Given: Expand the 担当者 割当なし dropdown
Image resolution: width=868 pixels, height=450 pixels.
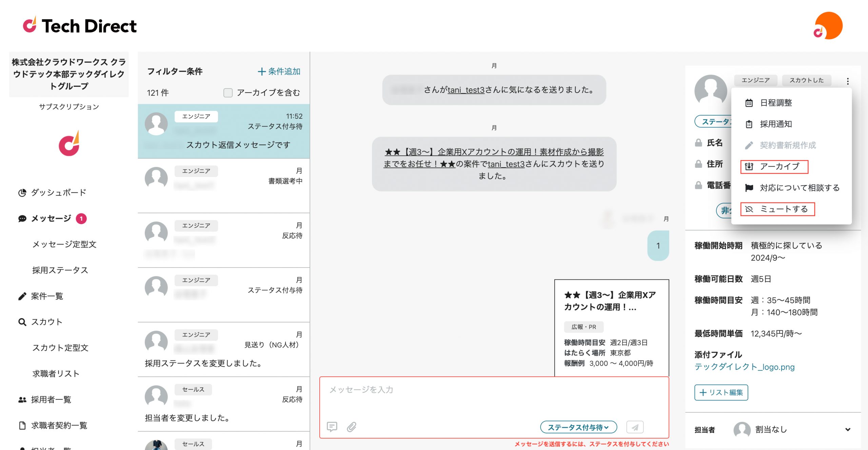Looking at the screenshot, I should [x=847, y=429].
